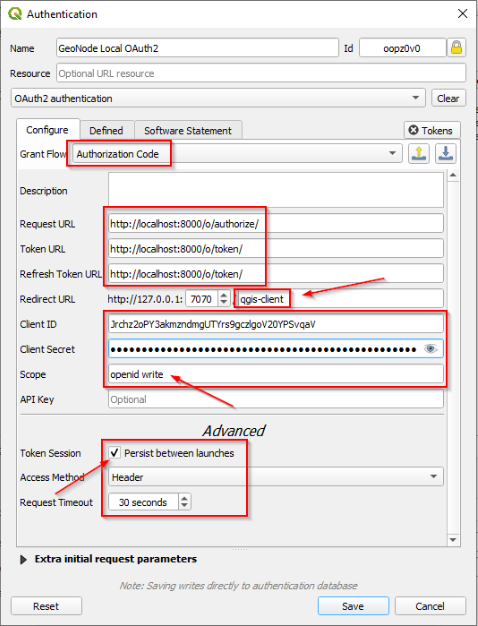
Task: Expand Extra initial request parameters
Action: [x=24, y=559]
